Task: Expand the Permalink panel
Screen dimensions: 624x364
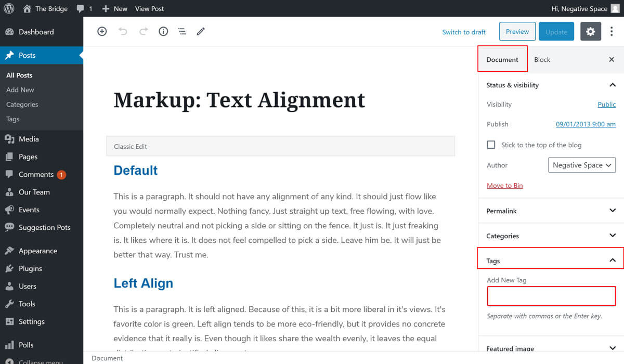Action: (x=550, y=211)
